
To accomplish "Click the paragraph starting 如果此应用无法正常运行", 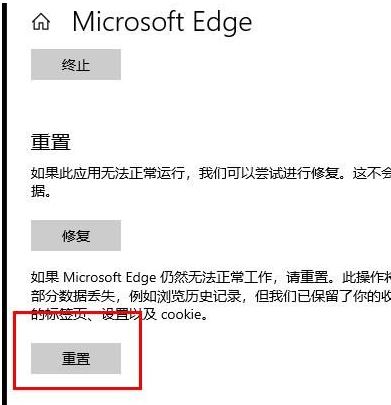I will (211, 182).
